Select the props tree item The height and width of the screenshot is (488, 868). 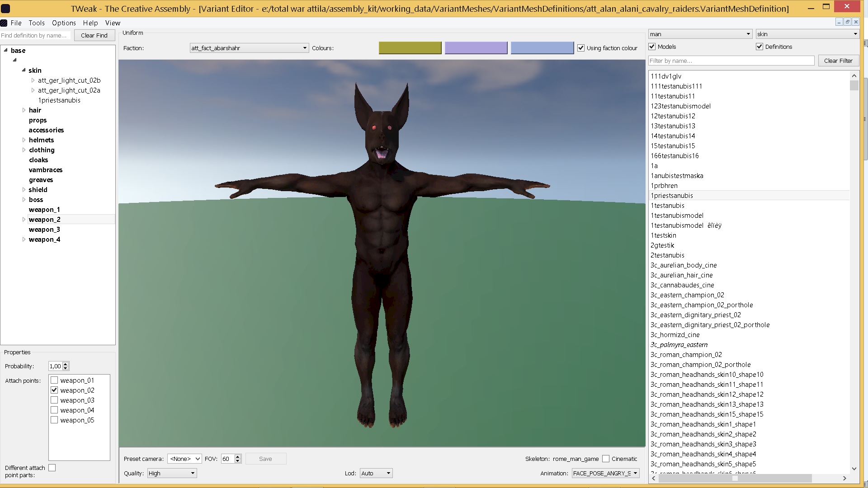tap(38, 120)
